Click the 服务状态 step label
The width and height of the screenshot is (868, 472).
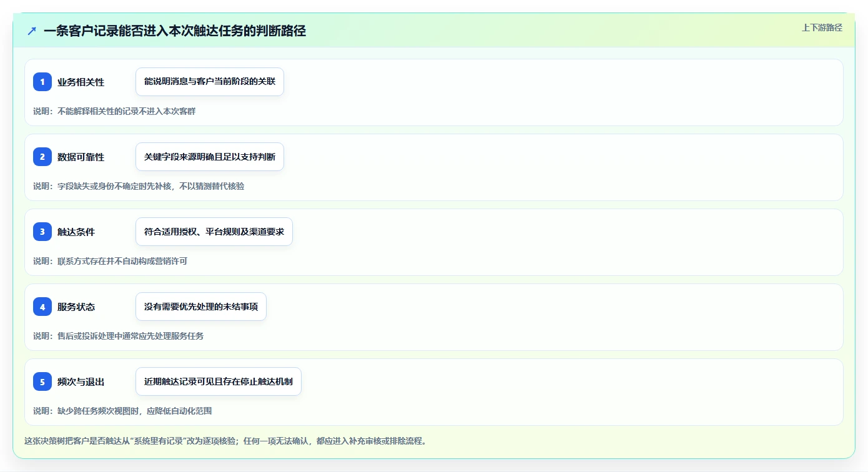click(x=76, y=307)
